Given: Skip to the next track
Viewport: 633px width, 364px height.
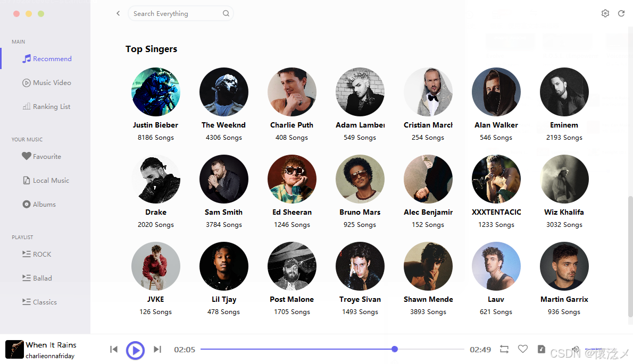Looking at the screenshot, I should [157, 349].
